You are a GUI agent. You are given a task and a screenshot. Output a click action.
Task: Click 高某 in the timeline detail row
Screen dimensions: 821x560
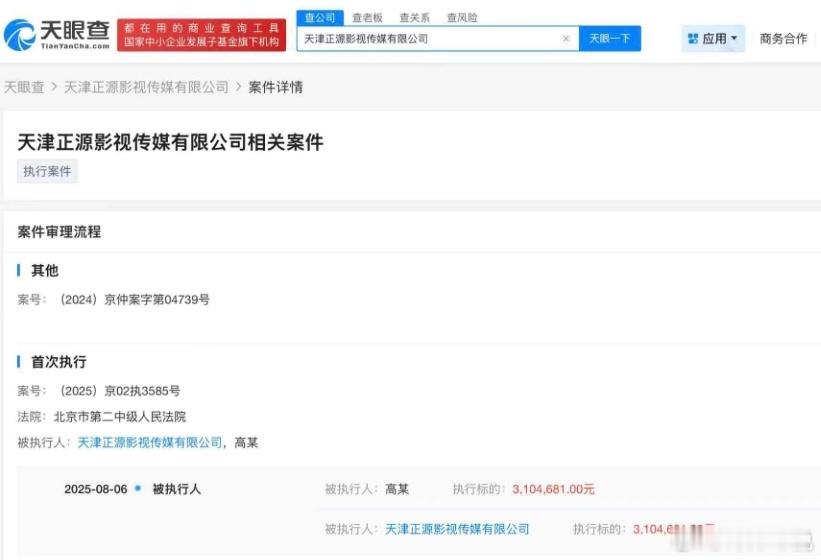(x=397, y=489)
